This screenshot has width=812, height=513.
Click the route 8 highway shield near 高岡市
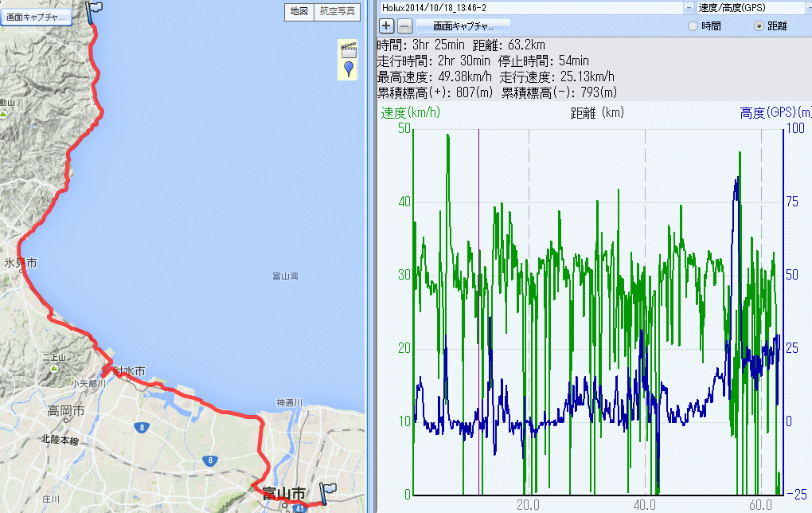[x=140, y=428]
